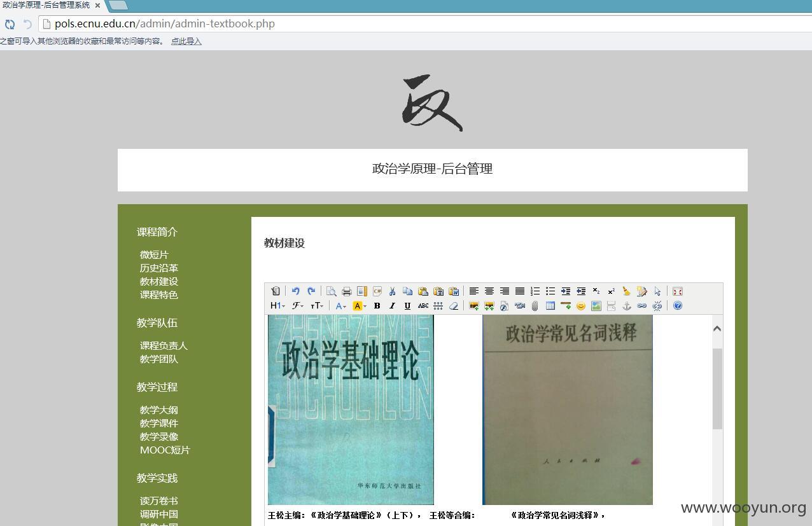Insert a template via toolbar icon
The height and width of the screenshot is (526, 812).
pos(362,291)
